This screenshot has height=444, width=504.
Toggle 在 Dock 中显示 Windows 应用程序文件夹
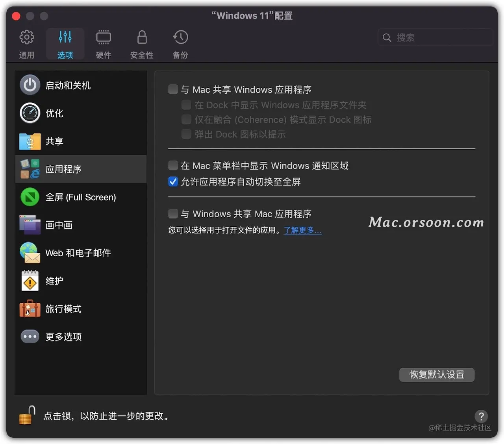coord(186,105)
